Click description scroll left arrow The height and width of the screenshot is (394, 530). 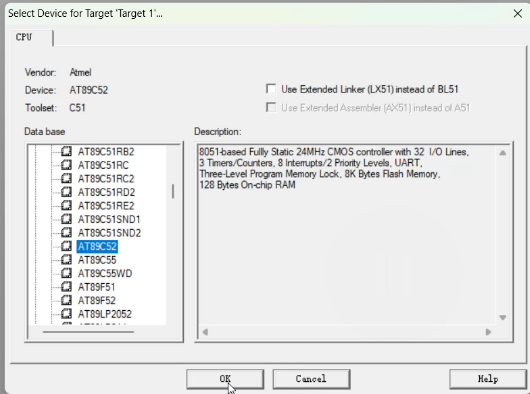[205, 332]
